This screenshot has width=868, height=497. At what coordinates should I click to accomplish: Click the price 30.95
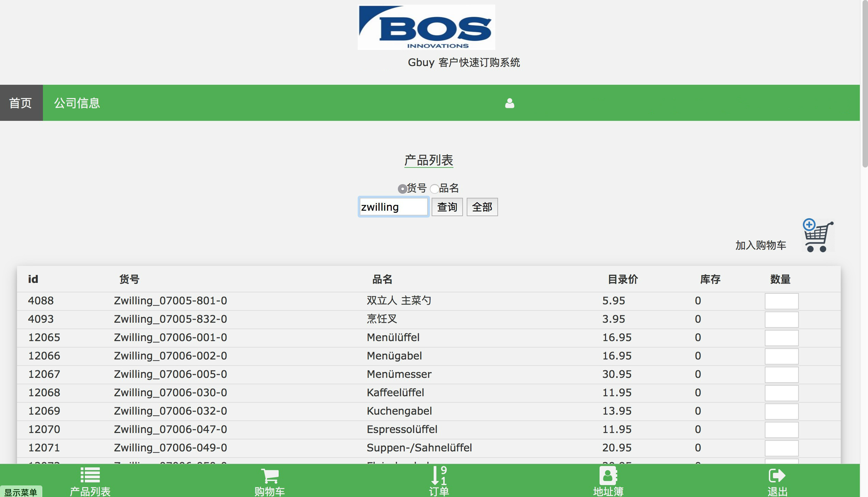617,374
